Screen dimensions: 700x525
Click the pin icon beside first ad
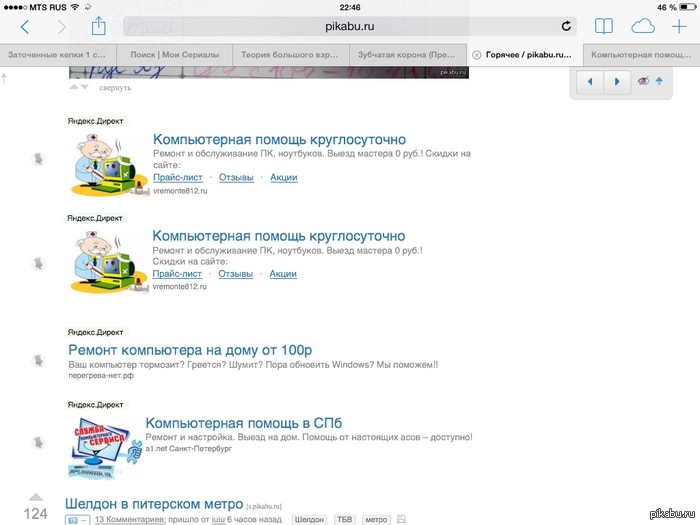click(x=38, y=158)
